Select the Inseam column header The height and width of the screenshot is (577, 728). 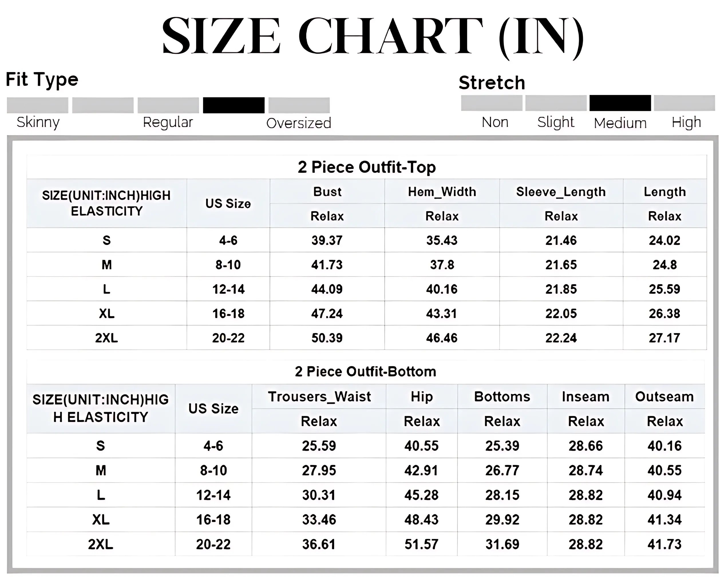click(585, 397)
